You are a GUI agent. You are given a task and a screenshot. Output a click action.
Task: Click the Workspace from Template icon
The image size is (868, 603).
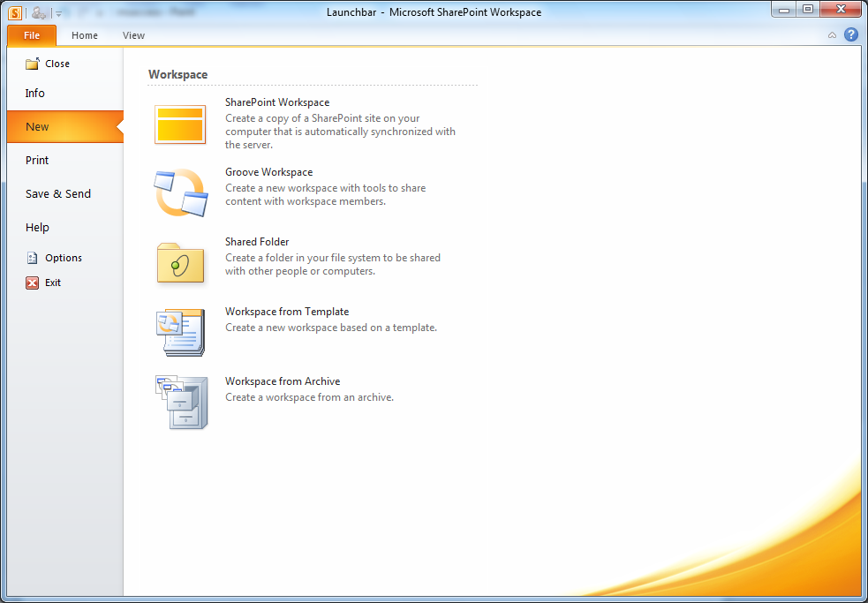(x=180, y=332)
